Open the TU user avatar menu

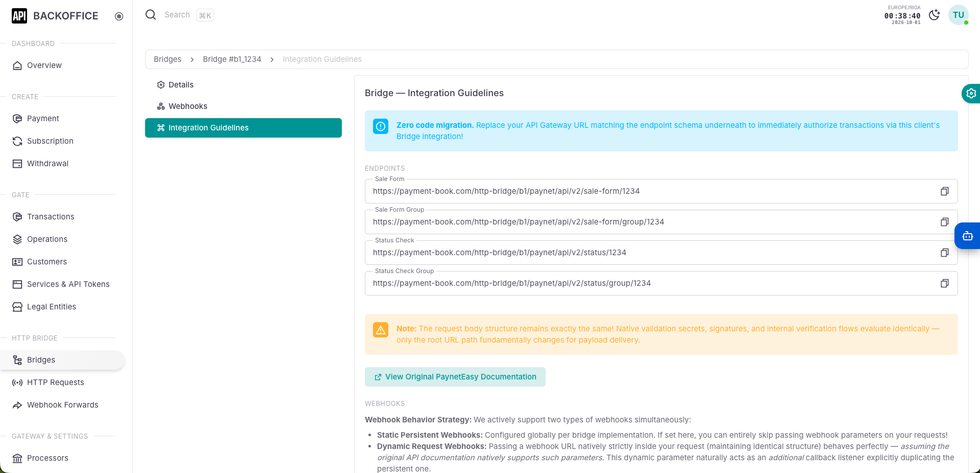pos(959,15)
